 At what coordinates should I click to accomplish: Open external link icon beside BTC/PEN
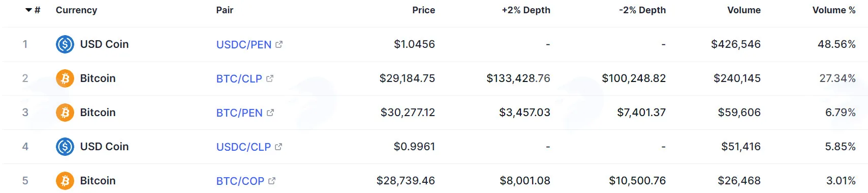270,113
